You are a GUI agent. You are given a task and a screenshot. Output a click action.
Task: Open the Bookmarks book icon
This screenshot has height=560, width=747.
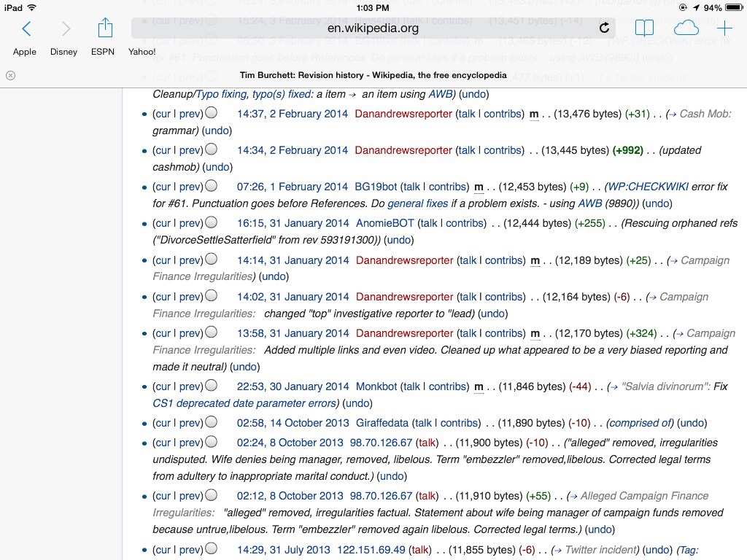coord(644,28)
